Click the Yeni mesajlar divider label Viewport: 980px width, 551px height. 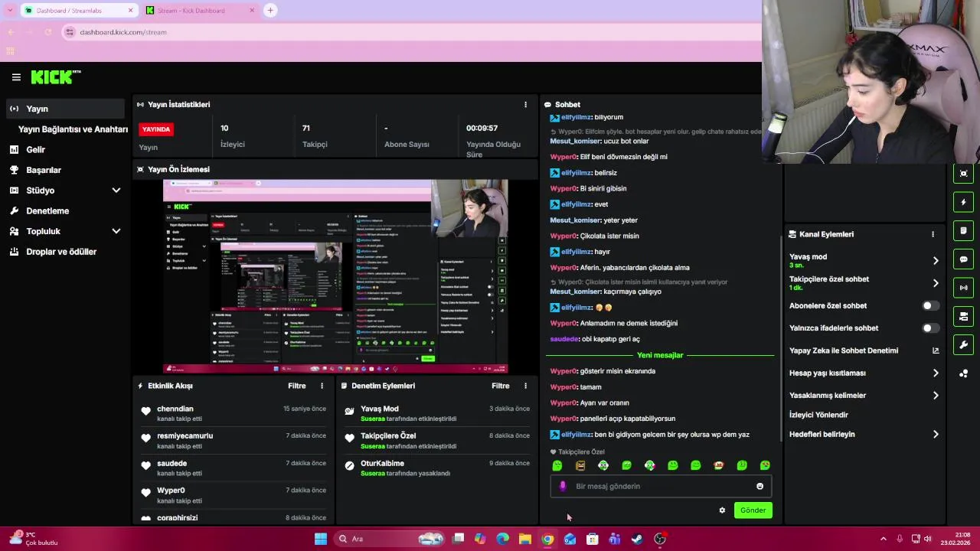pos(660,356)
